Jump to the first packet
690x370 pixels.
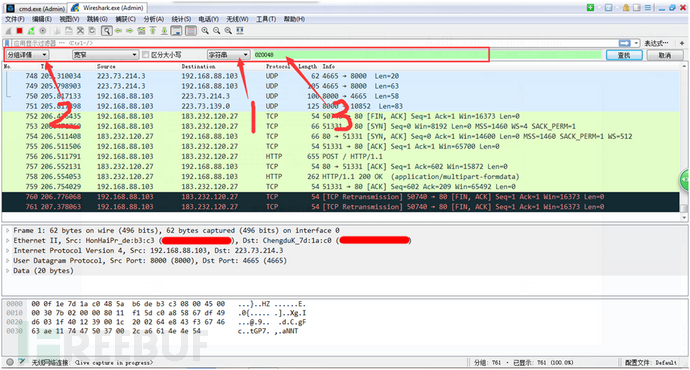153,31
